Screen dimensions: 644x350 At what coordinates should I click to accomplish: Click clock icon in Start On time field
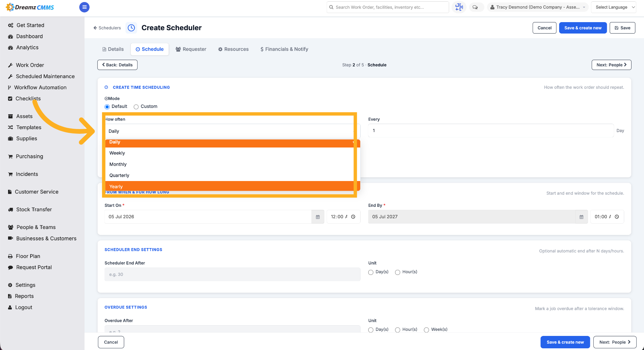click(353, 217)
